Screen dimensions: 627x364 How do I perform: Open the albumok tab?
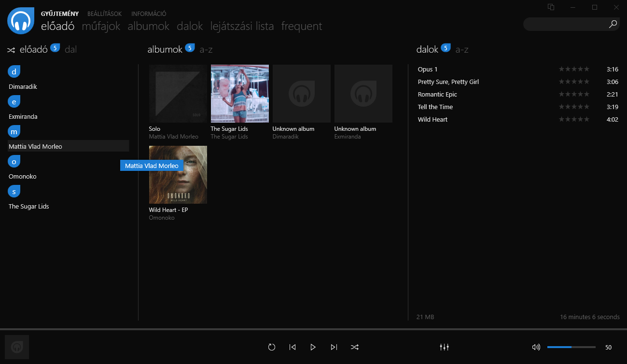(x=148, y=26)
